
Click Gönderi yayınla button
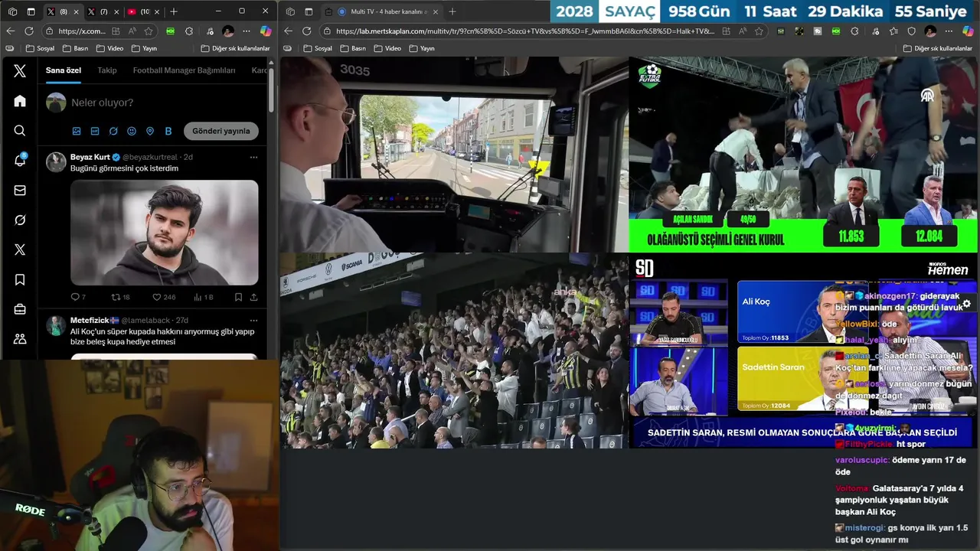pos(221,131)
